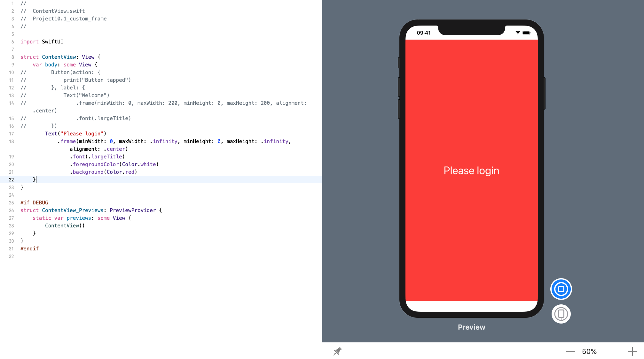Click the Preview label under the device
The height and width of the screenshot is (359, 644).
coord(471,327)
